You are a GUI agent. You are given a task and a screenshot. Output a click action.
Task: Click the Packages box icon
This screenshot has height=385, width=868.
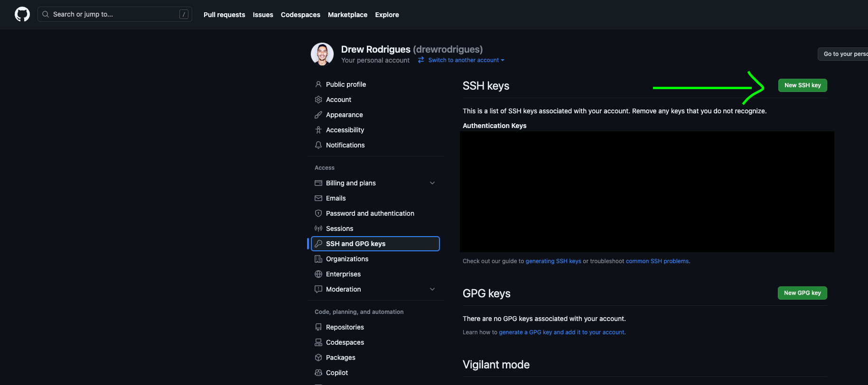click(x=318, y=357)
